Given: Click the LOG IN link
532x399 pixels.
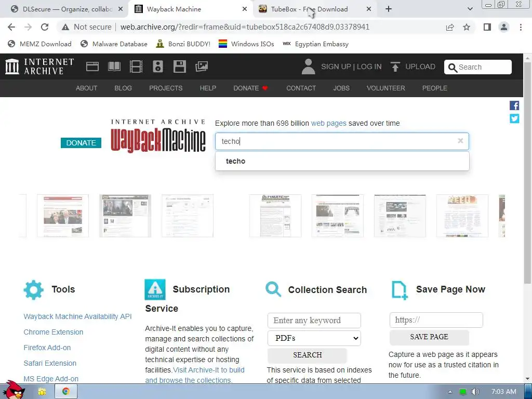Looking at the screenshot, I should [x=369, y=66].
